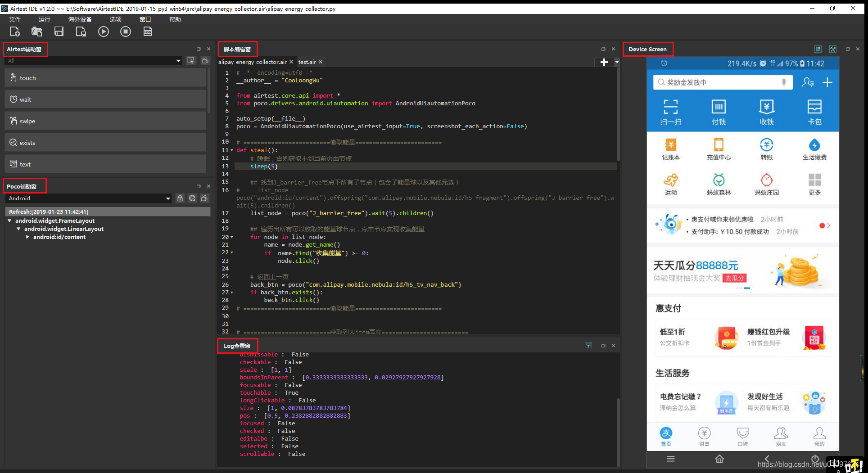Click the Log viewer filter icon
Image resolution: width=868 pixels, height=473 pixels.
click(588, 346)
